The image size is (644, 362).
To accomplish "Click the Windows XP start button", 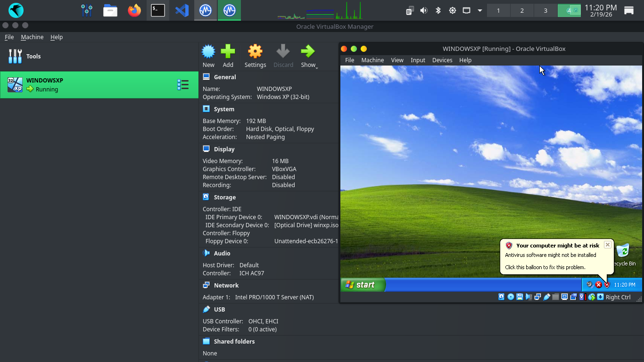I will [362, 285].
